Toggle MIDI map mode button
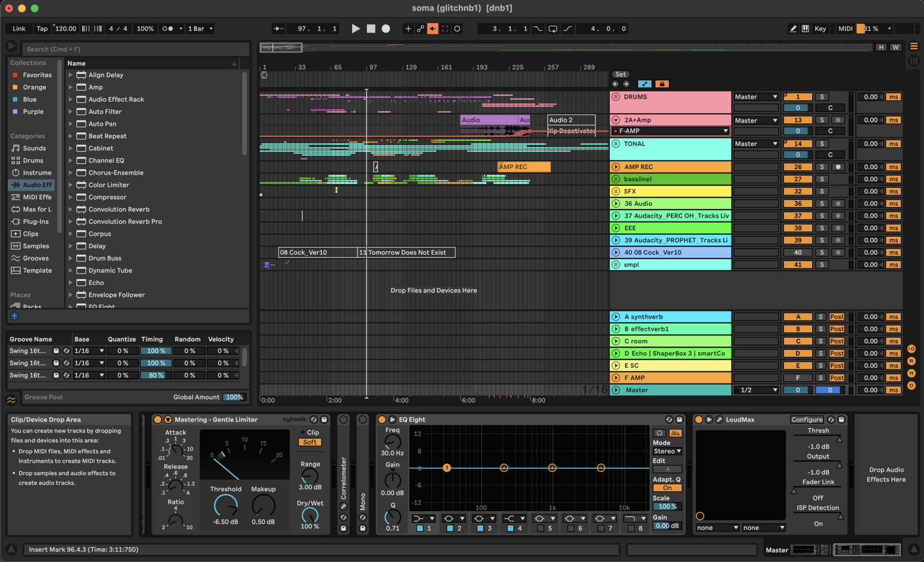Viewport: 924px width, 562px height. tap(845, 29)
